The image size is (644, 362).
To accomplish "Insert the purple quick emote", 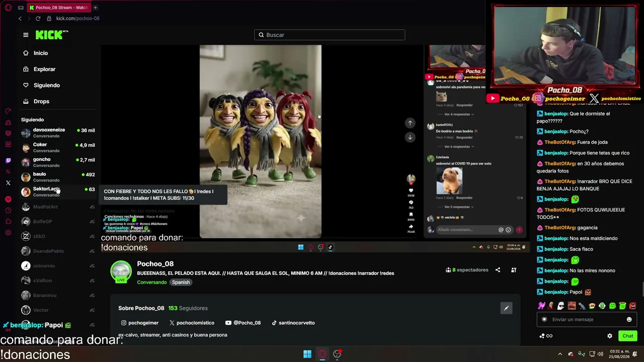I will [541, 306].
